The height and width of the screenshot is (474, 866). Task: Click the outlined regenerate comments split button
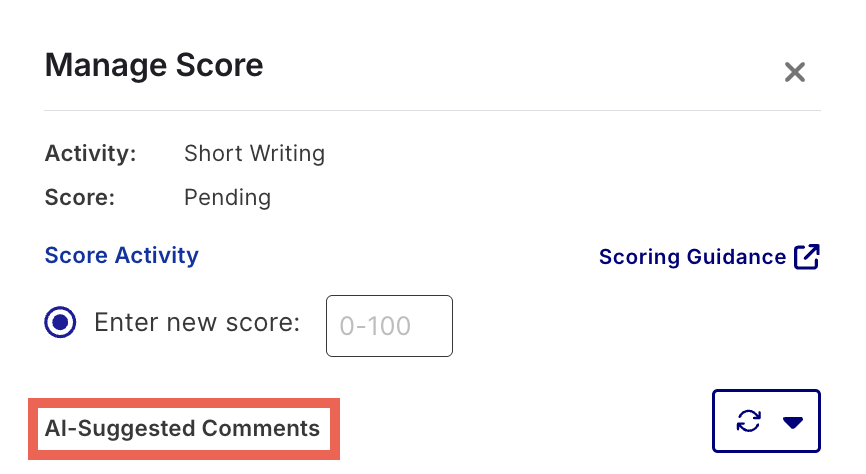tap(766, 422)
